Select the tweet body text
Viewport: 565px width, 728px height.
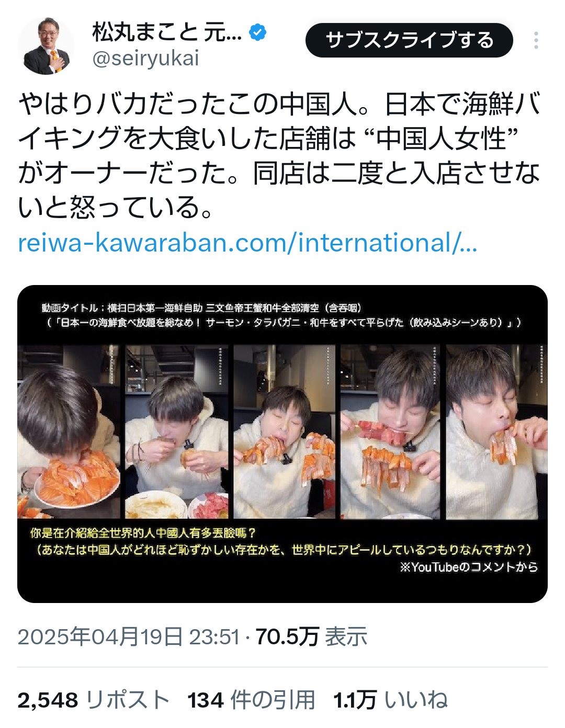point(279,155)
